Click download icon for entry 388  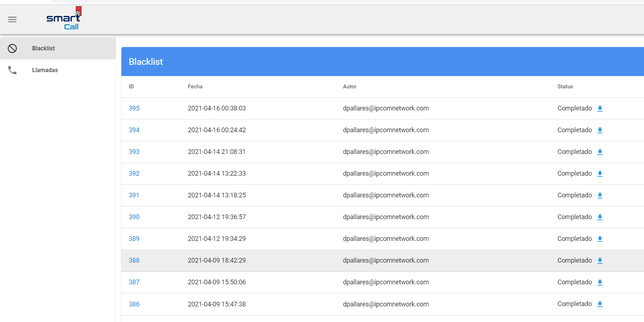tap(600, 261)
